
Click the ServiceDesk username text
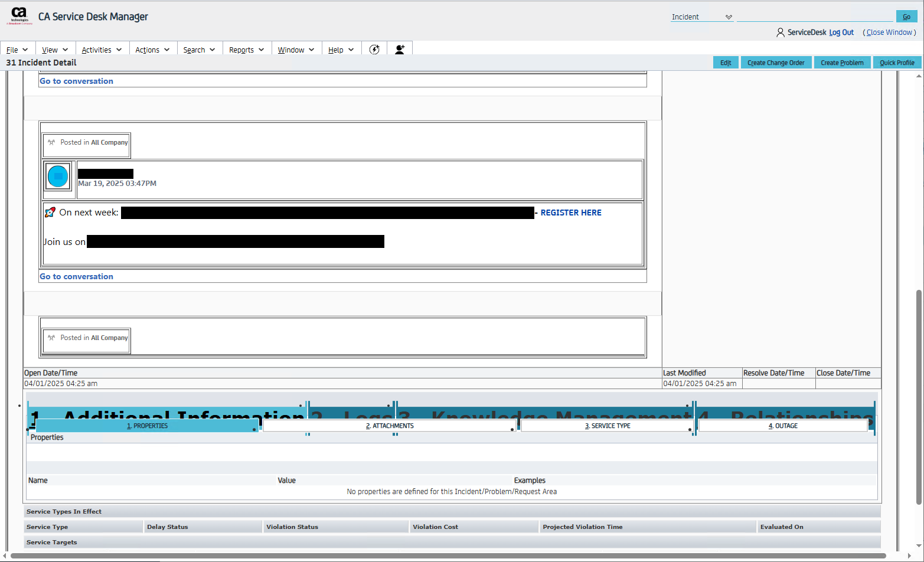807,32
